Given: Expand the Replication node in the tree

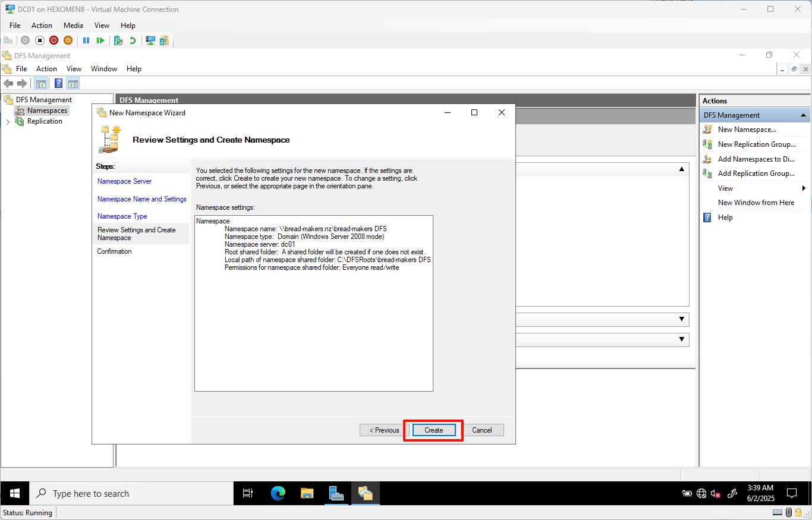Looking at the screenshot, I should 7,121.
